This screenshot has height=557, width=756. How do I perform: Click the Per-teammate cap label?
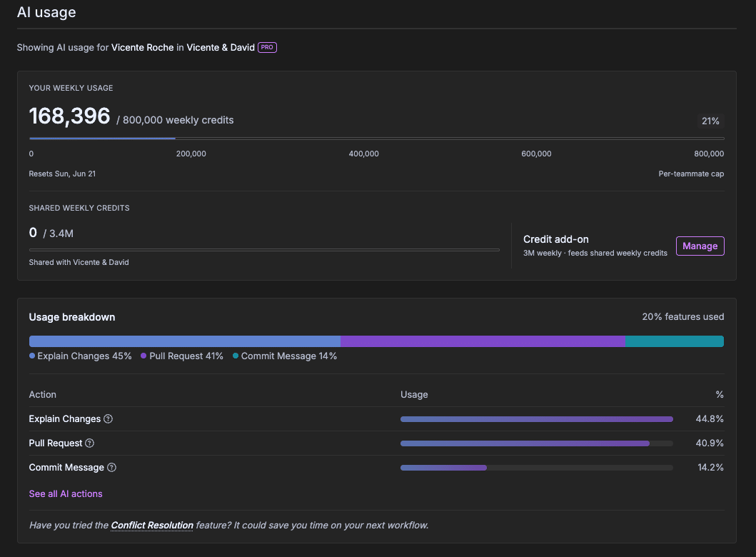point(691,174)
